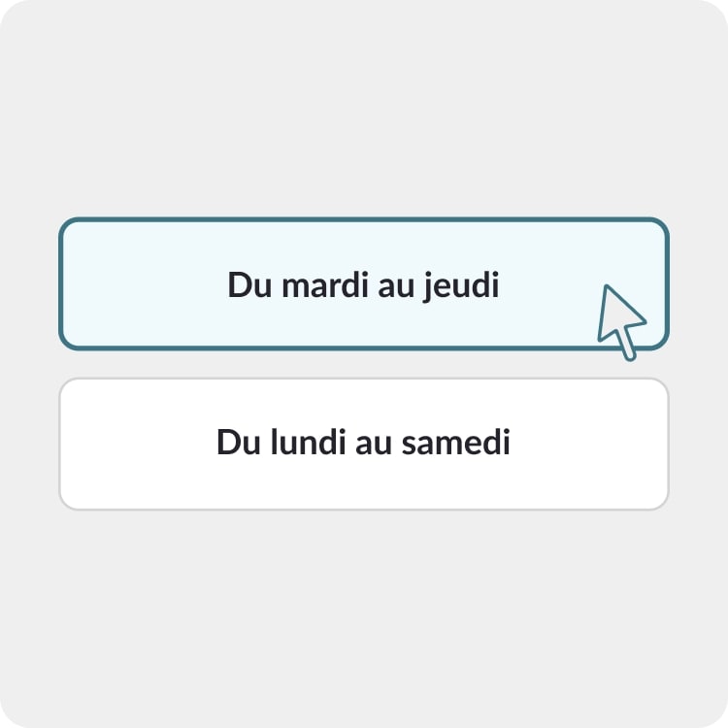The image size is (728, 728).
Task: Confirm the "Du mardi au jeudi" choice
Action: [363, 284]
